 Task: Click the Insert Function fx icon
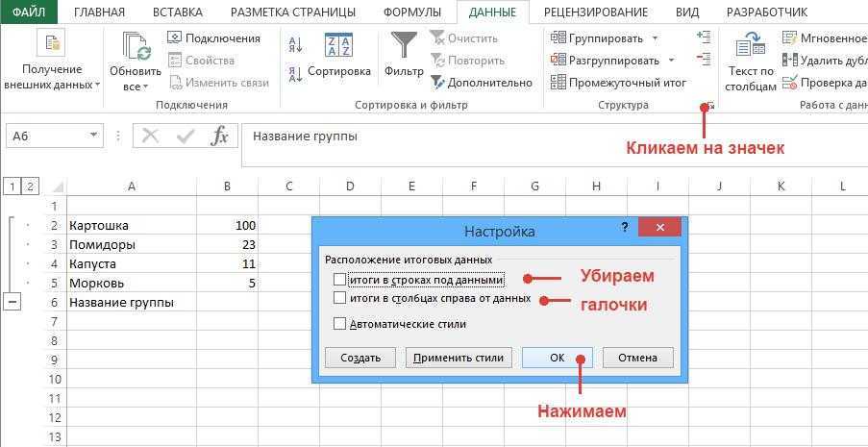[219, 136]
